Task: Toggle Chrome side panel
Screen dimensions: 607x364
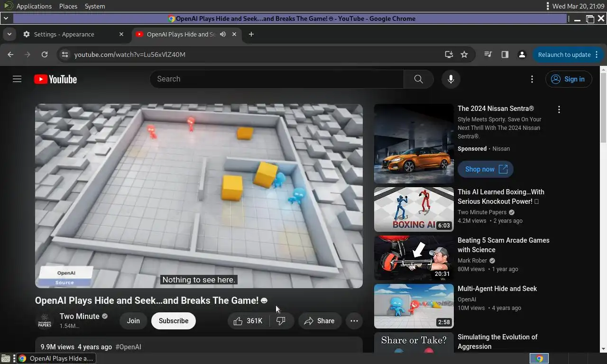Action: click(505, 55)
